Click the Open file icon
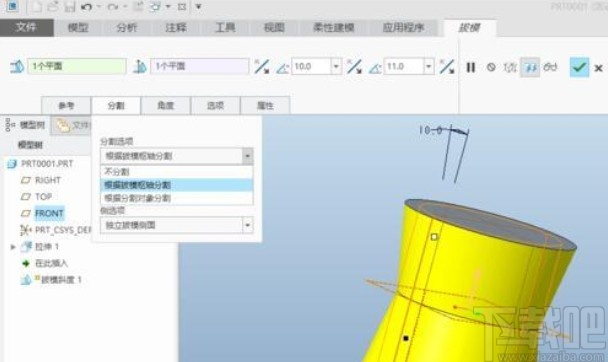The width and height of the screenshot is (608, 362). (x=53, y=7)
